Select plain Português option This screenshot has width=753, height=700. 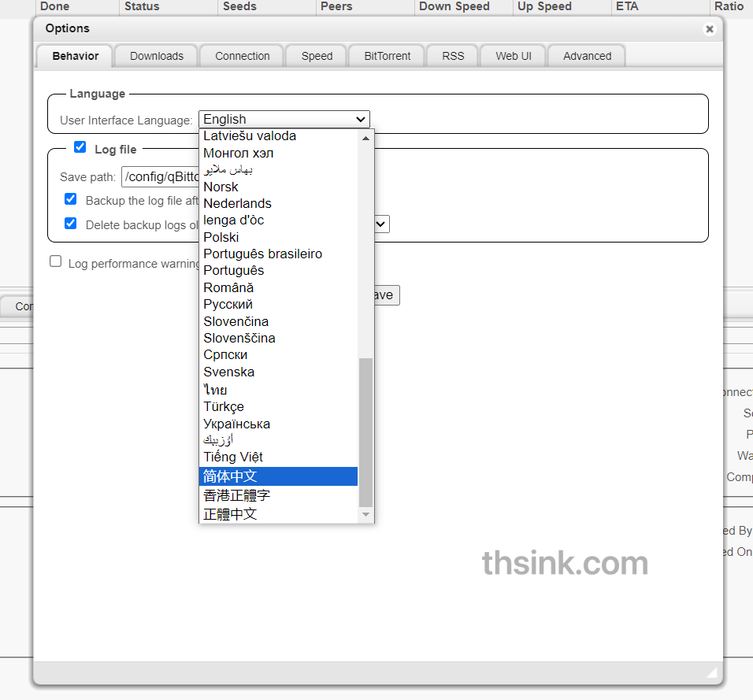point(278,271)
